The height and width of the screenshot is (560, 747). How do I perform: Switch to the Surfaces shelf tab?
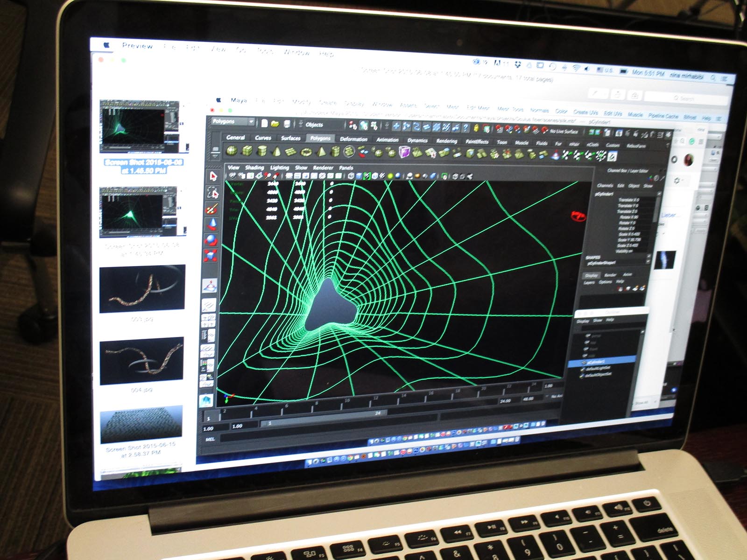[x=290, y=138]
